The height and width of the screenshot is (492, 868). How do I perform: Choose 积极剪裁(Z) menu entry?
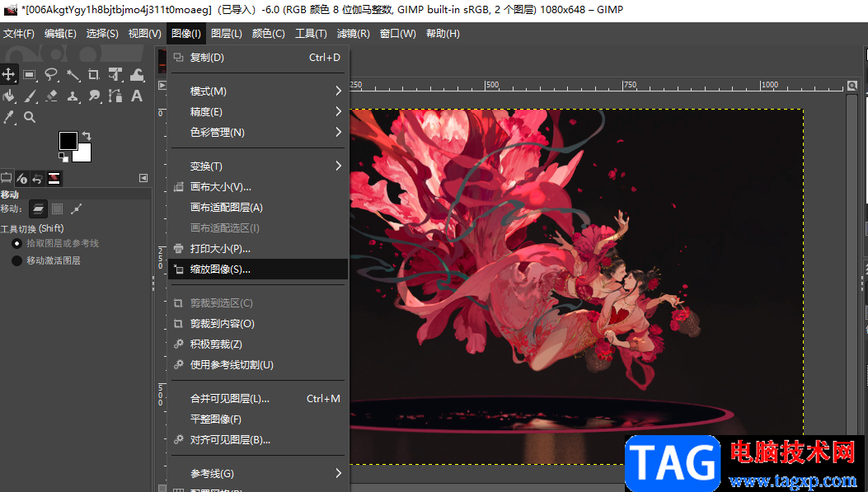click(258, 344)
